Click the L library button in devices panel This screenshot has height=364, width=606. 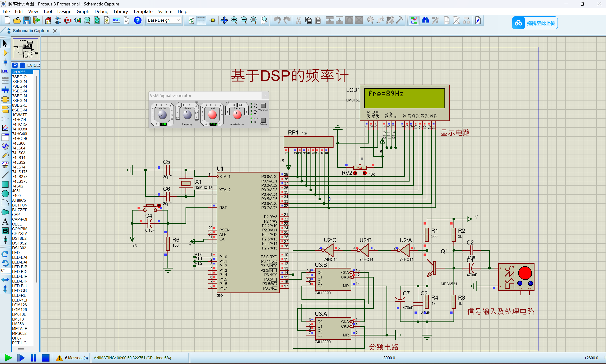(x=22, y=65)
